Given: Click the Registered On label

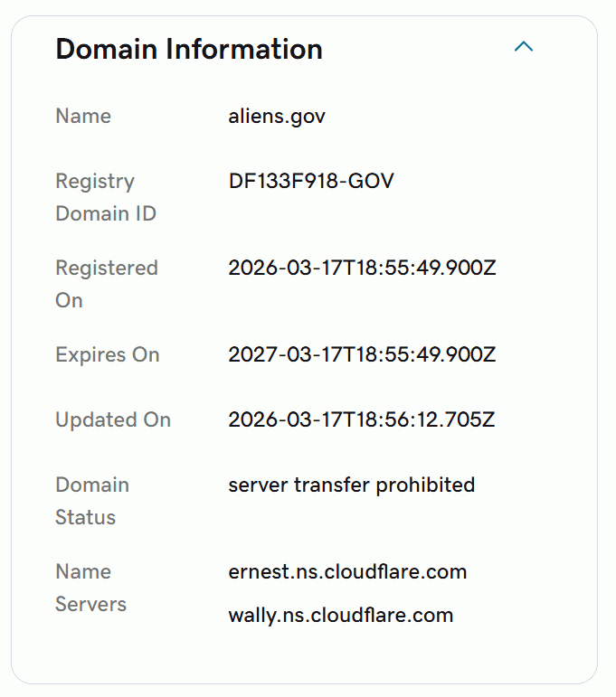Looking at the screenshot, I should [106, 284].
